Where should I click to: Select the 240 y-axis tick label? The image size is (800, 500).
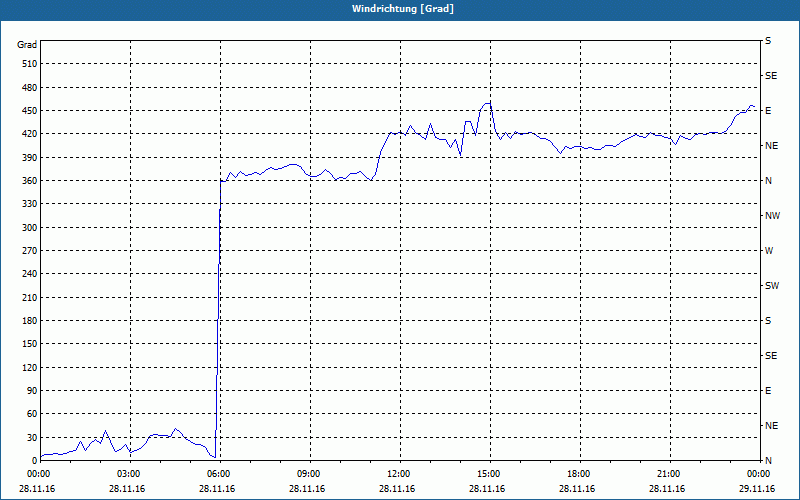[x=30, y=274]
